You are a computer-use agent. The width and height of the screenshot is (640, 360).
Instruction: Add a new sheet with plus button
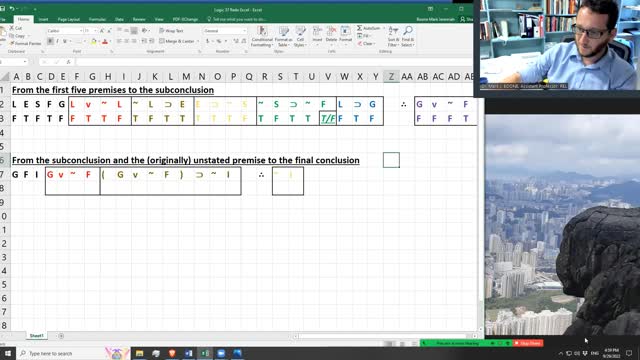click(61, 336)
